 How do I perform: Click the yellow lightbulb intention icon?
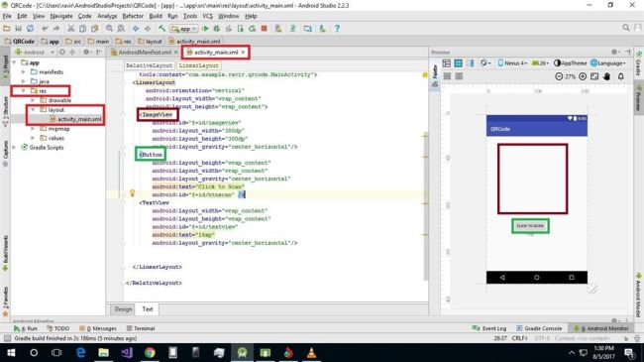(x=132, y=192)
